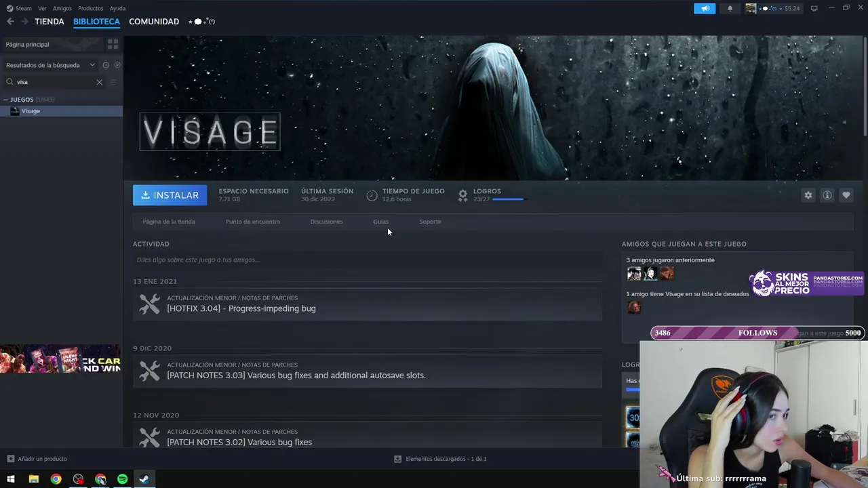Image resolution: width=868 pixels, height=488 pixels.
Task: Click third friend avatar who played previously
Action: (667, 273)
